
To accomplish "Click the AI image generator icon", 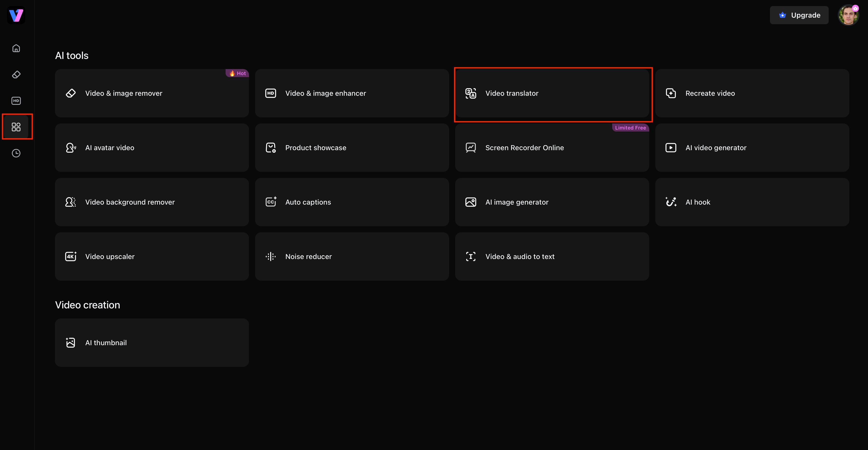I will [471, 202].
